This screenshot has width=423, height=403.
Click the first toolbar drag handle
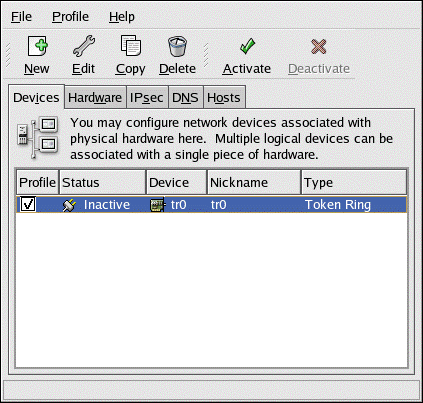click(x=8, y=55)
